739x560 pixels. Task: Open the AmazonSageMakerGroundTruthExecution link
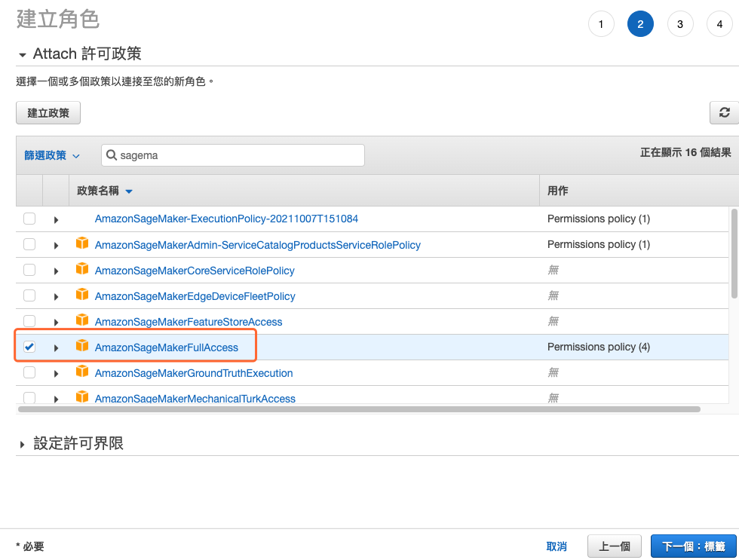pyautogui.click(x=194, y=373)
